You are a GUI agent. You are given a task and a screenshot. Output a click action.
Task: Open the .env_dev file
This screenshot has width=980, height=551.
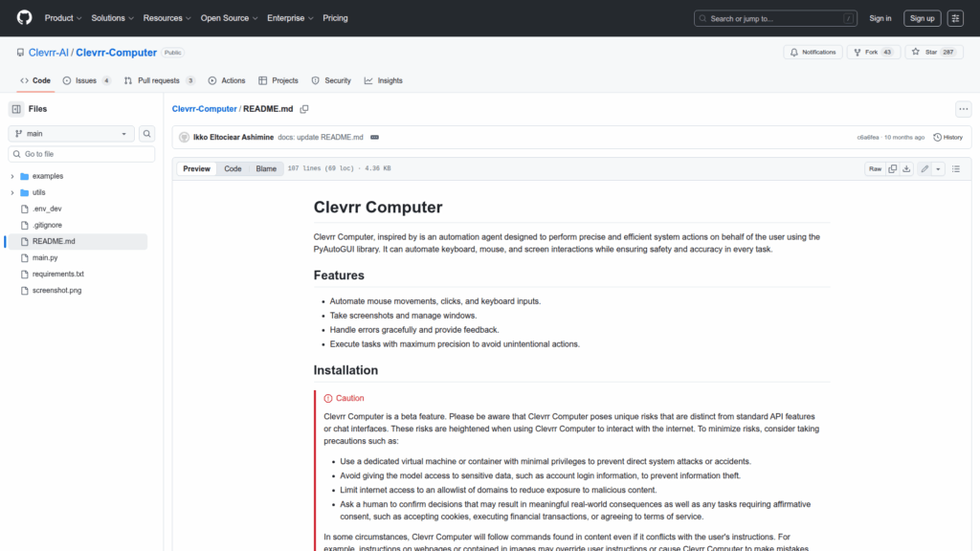pos(47,209)
